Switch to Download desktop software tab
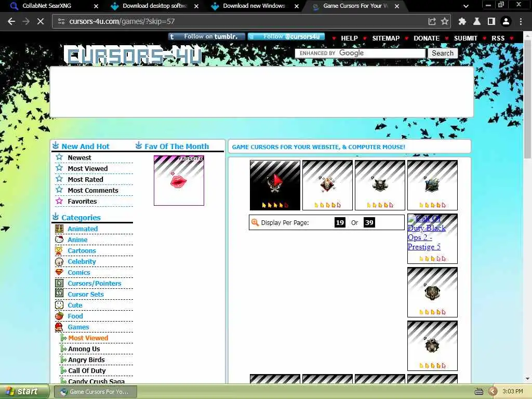532x399 pixels. [x=154, y=6]
